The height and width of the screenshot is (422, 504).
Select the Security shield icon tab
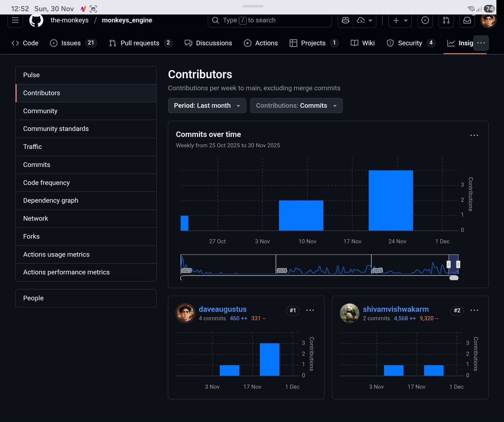point(391,43)
